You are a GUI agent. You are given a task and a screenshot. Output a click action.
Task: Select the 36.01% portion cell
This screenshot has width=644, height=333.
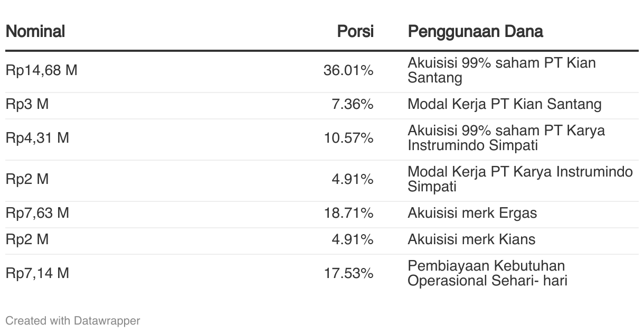[x=348, y=70]
